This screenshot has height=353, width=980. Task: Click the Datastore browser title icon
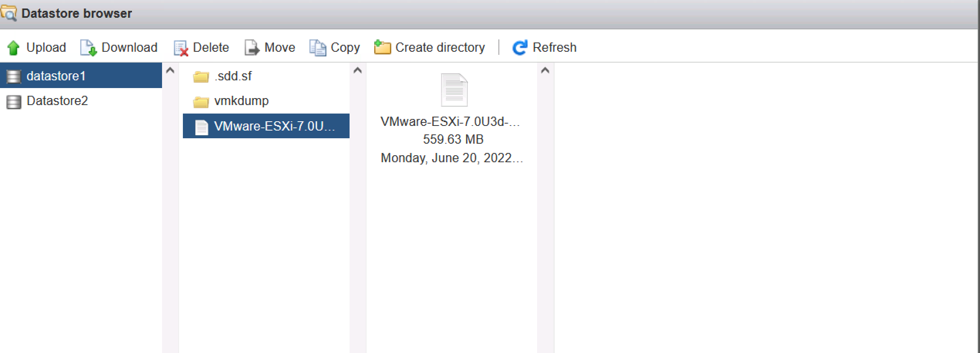(8, 13)
